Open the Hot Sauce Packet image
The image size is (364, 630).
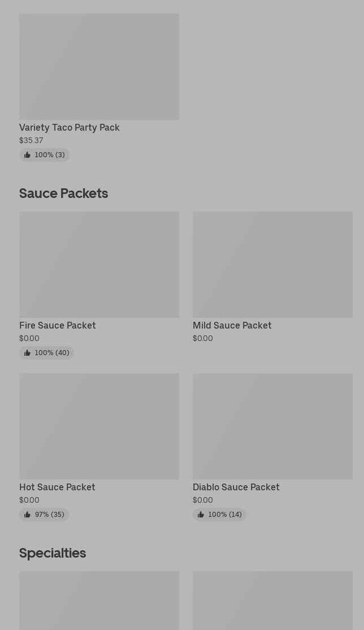(99, 426)
